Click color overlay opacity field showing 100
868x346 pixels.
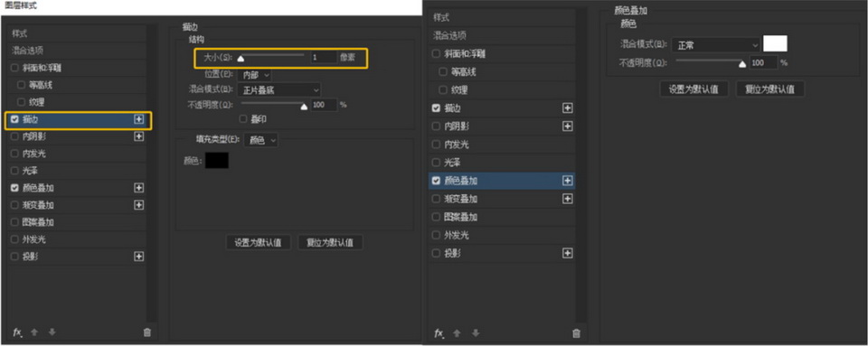point(764,63)
